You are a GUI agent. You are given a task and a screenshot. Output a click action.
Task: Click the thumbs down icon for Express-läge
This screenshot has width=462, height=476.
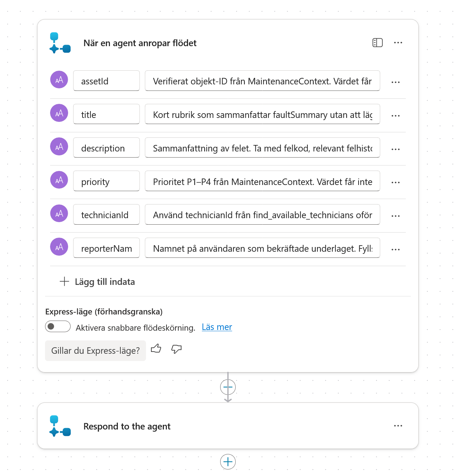[176, 349]
